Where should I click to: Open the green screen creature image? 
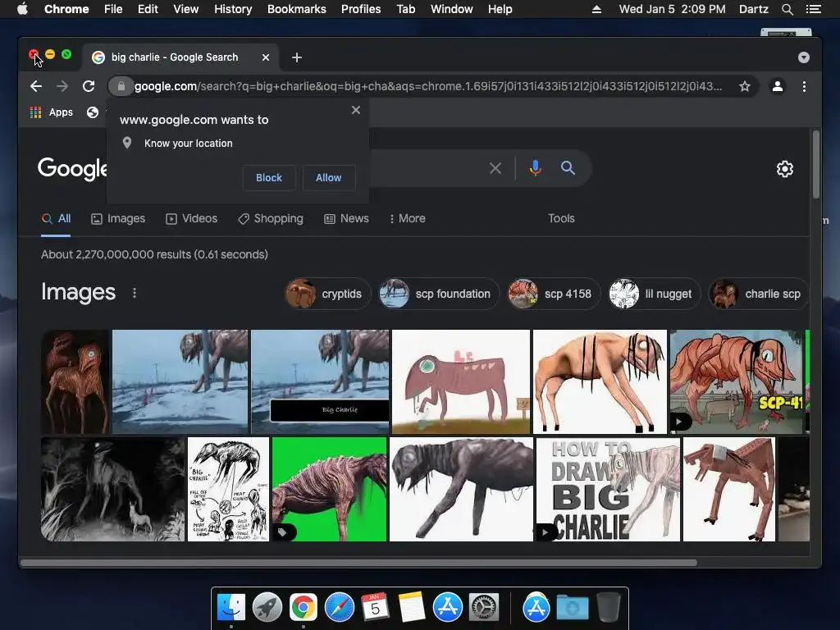329,489
